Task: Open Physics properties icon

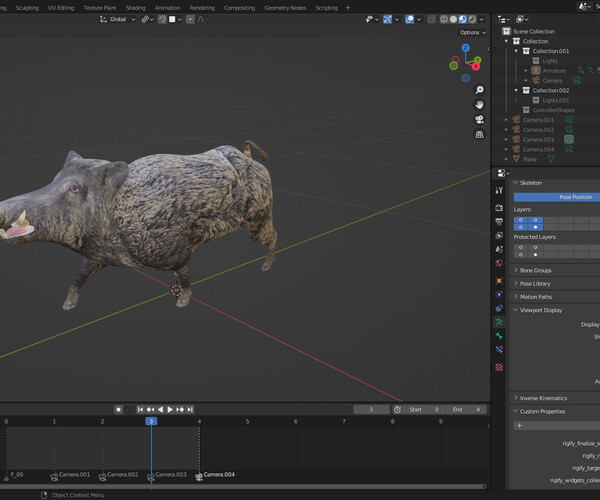Action: 499,294
